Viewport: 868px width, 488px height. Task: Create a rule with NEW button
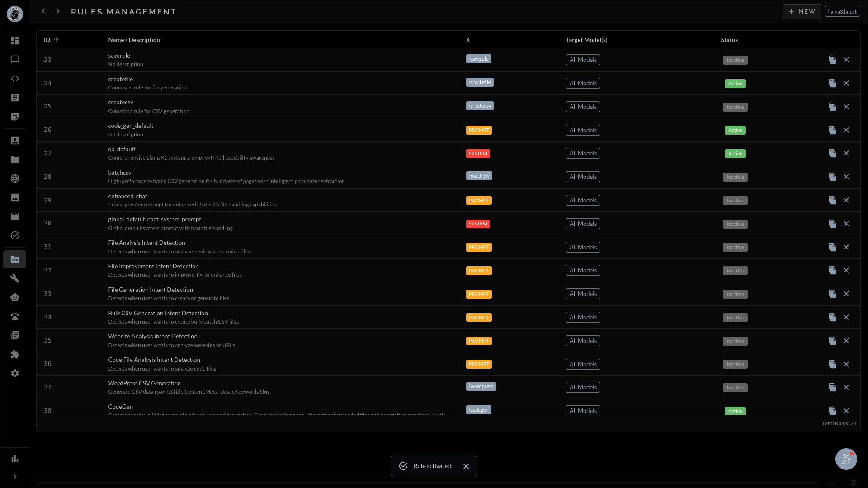coord(802,12)
